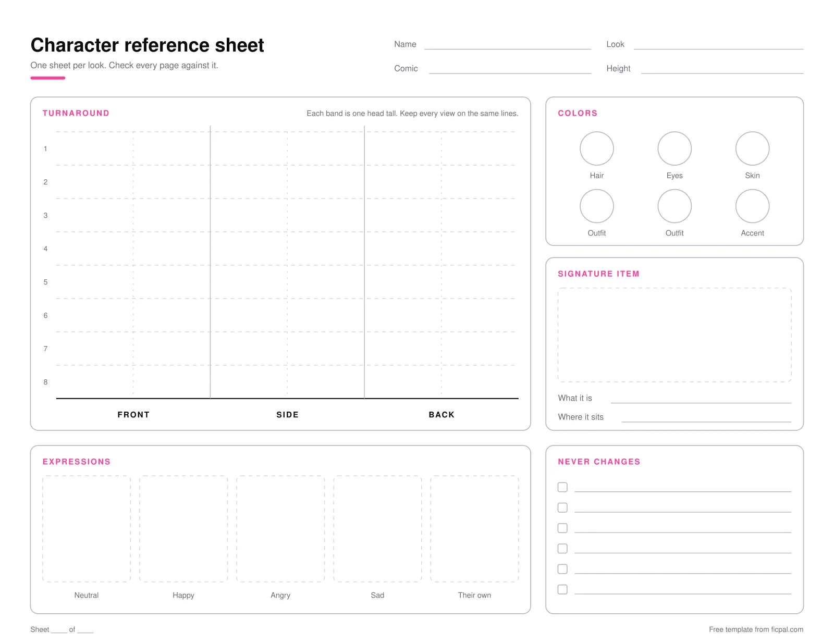The width and height of the screenshot is (834, 644).
Task: Click the EXPRESSIONS heading
Action: coord(77,462)
